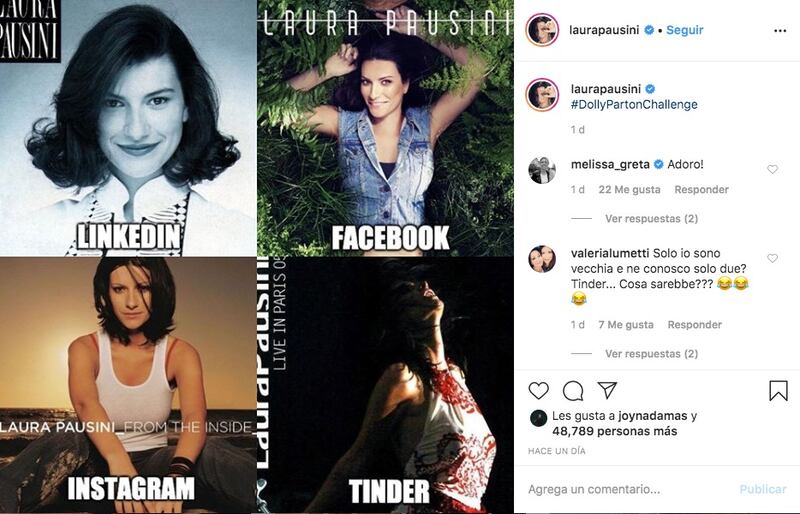The image size is (800, 514).
Task: Focus the Agrega un comentario field
Action: pos(628,489)
